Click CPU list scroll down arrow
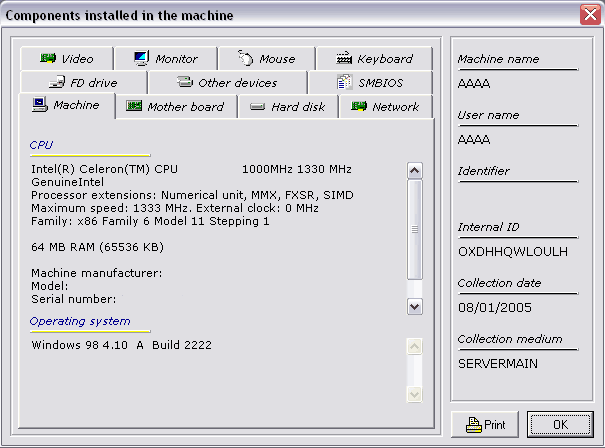 coord(415,307)
